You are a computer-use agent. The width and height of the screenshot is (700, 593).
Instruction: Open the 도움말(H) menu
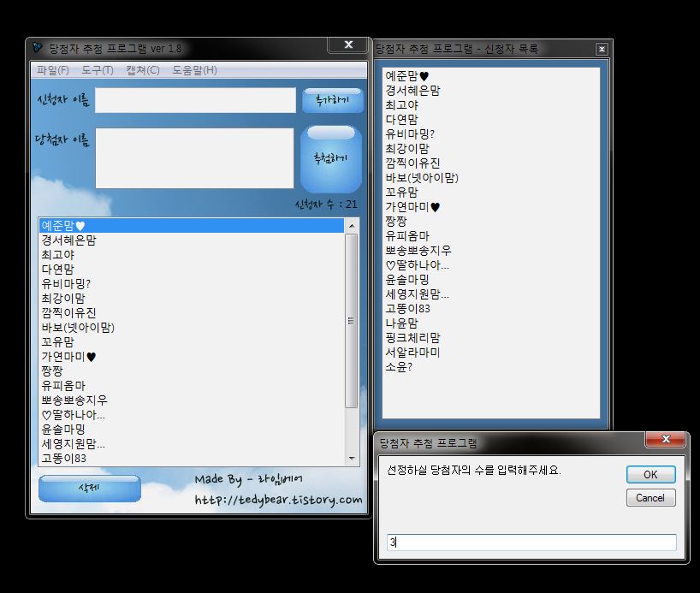(194, 70)
